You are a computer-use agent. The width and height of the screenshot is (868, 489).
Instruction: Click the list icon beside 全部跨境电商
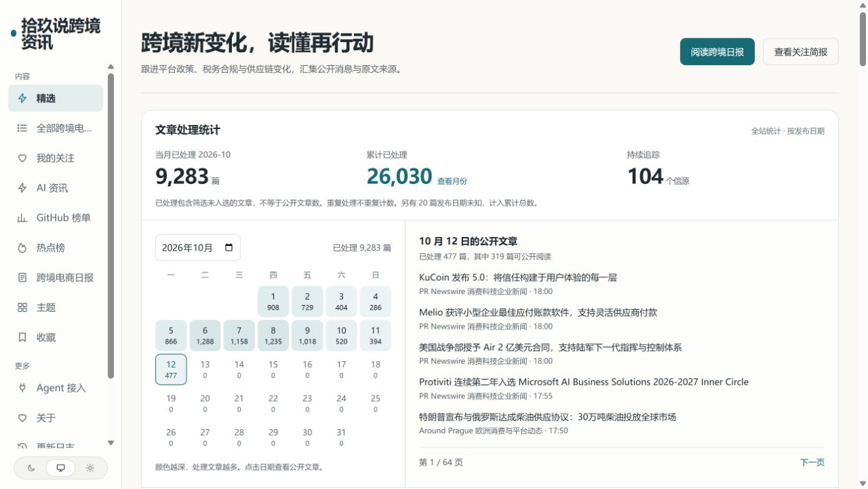pyautogui.click(x=22, y=128)
